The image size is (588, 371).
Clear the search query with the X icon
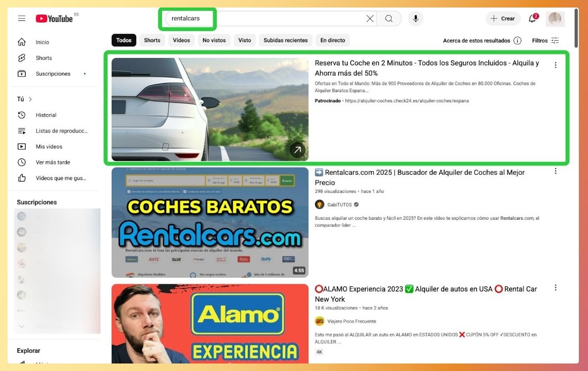369,18
